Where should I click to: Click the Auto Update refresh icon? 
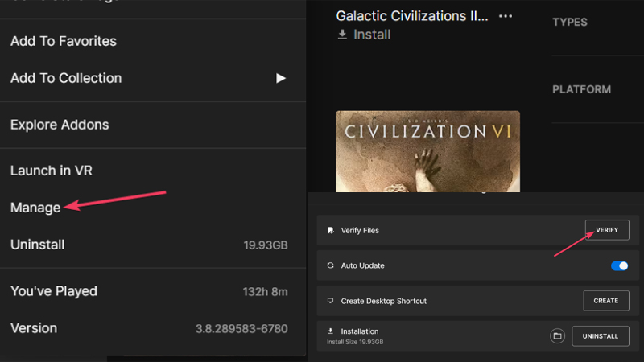pos(331,265)
